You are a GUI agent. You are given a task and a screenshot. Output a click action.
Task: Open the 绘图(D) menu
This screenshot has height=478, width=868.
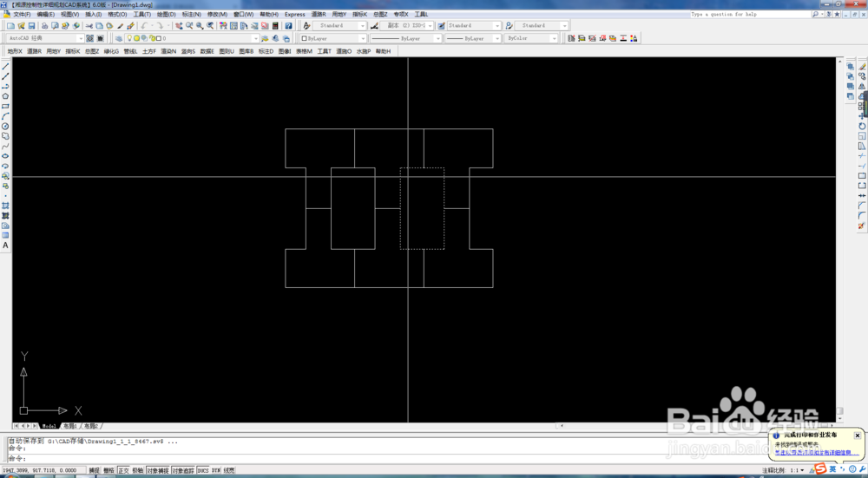point(167,15)
